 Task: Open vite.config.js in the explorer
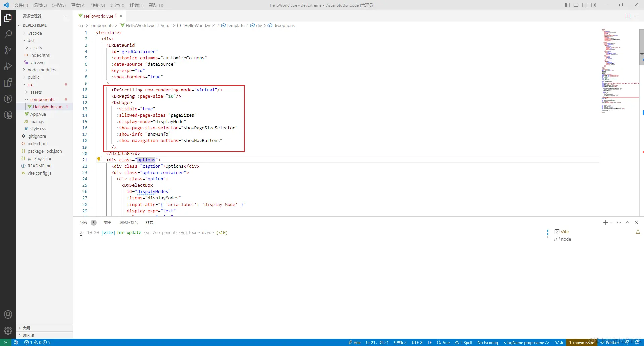click(x=45, y=173)
